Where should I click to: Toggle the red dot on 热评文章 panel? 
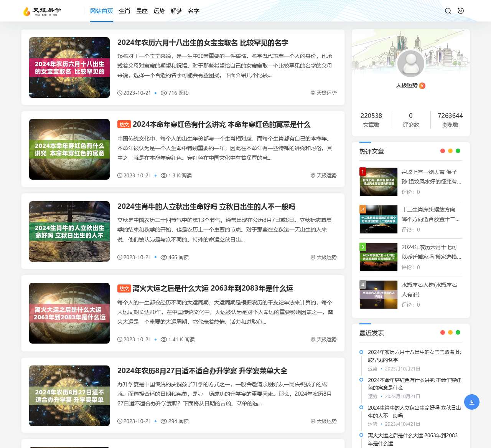(x=442, y=151)
